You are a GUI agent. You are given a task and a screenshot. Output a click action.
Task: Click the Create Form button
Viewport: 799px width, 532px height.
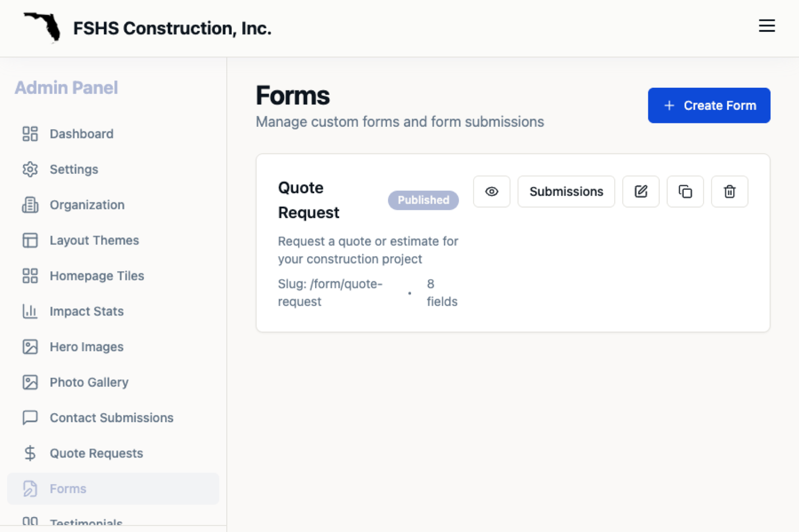[x=709, y=105]
